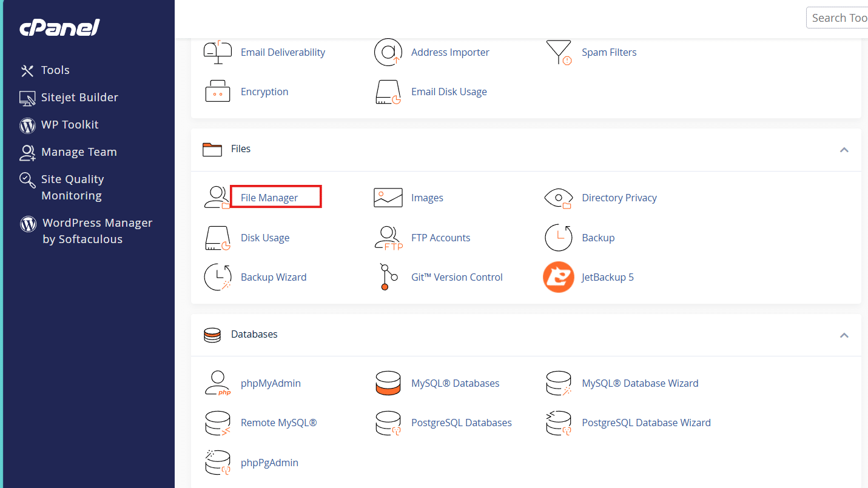Click the Images picture icon

[x=388, y=198]
